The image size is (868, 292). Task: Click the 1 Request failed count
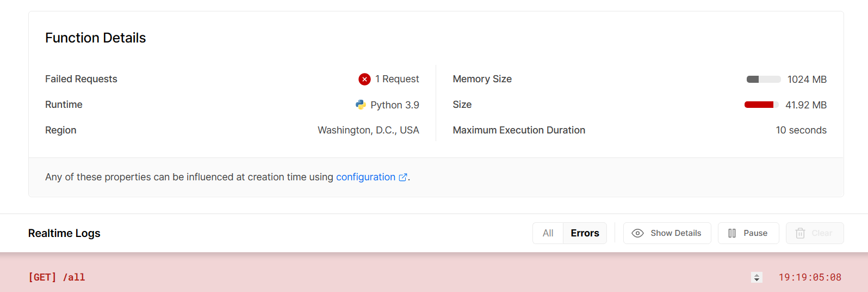(397, 79)
